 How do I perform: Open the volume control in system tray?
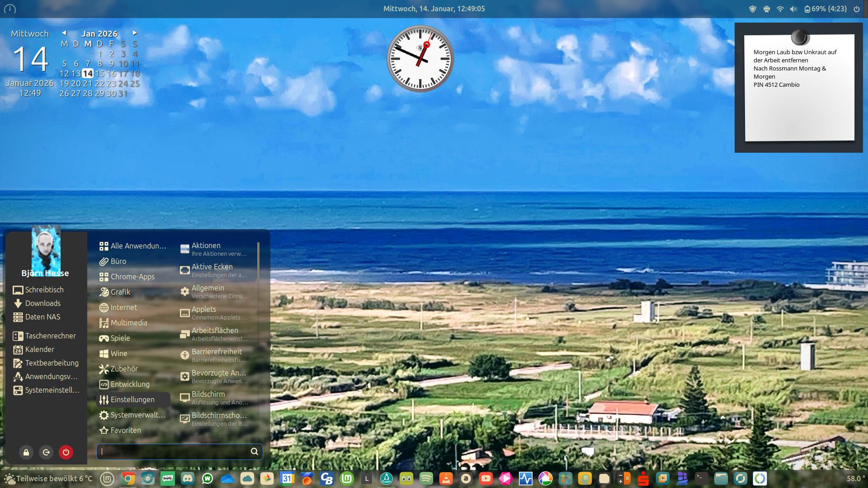(793, 9)
